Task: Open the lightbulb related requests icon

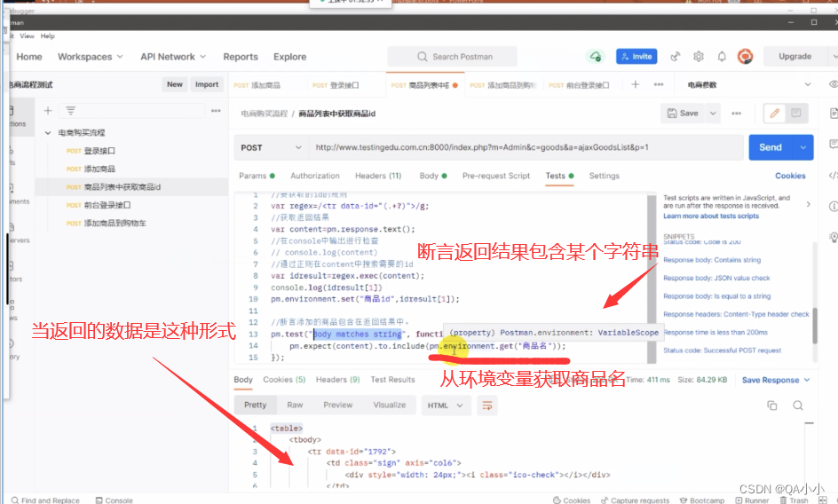Action: point(833,237)
